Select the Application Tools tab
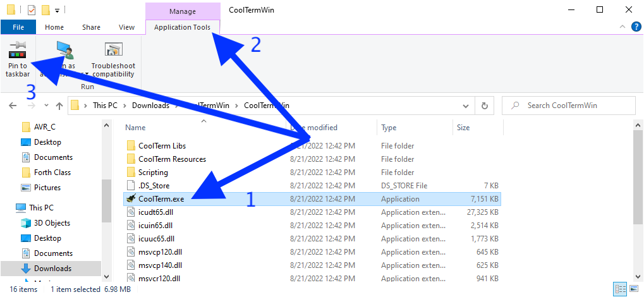The height and width of the screenshot is (297, 644). (x=183, y=28)
